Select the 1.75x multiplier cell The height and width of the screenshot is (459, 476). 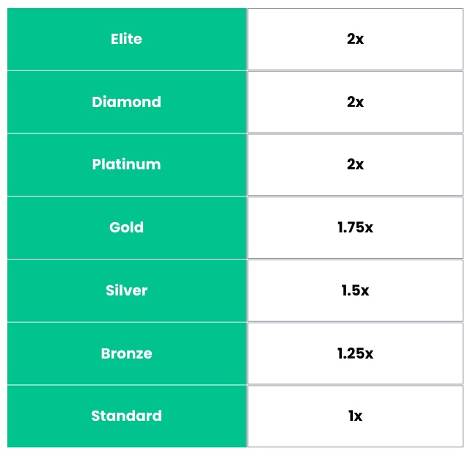click(x=355, y=227)
